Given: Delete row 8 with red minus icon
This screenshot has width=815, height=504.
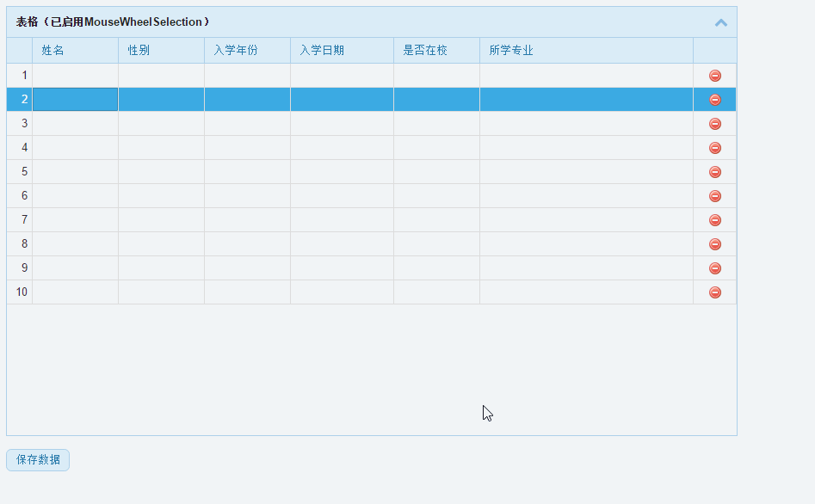Looking at the screenshot, I should pyautogui.click(x=714, y=244).
